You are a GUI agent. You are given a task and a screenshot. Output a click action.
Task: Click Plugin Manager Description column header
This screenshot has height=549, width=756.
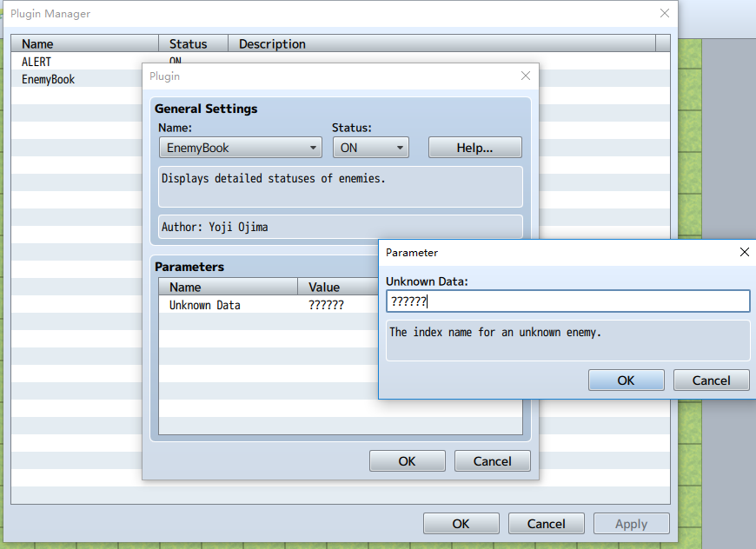pyautogui.click(x=441, y=43)
